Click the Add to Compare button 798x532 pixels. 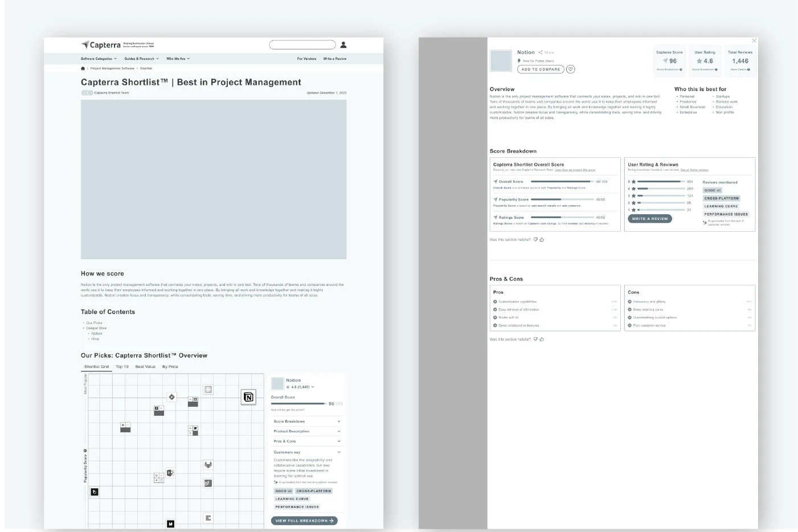541,69
